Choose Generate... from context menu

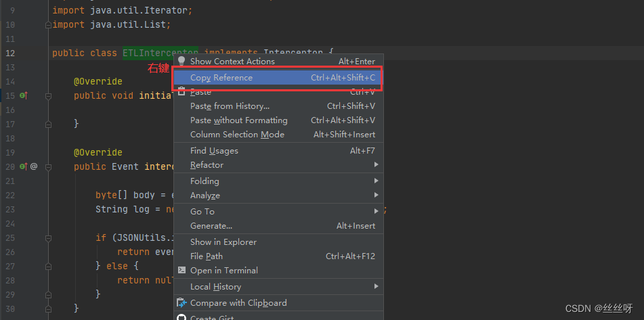click(278, 226)
